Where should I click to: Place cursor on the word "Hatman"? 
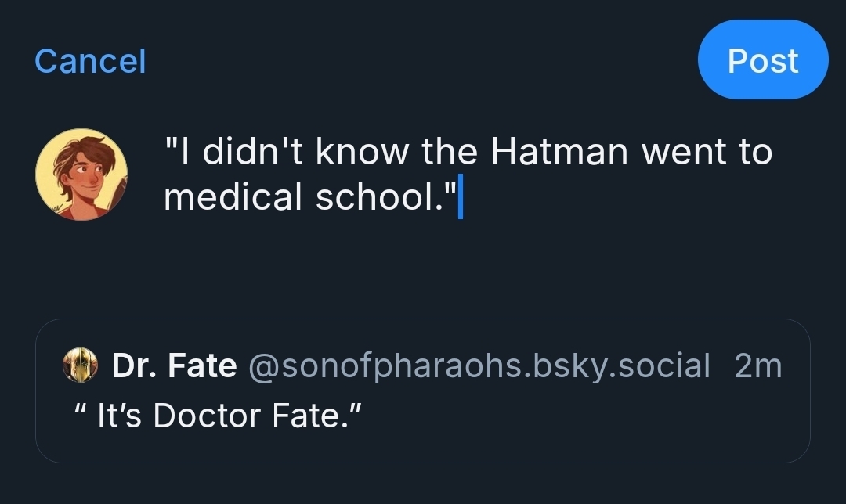coord(559,152)
